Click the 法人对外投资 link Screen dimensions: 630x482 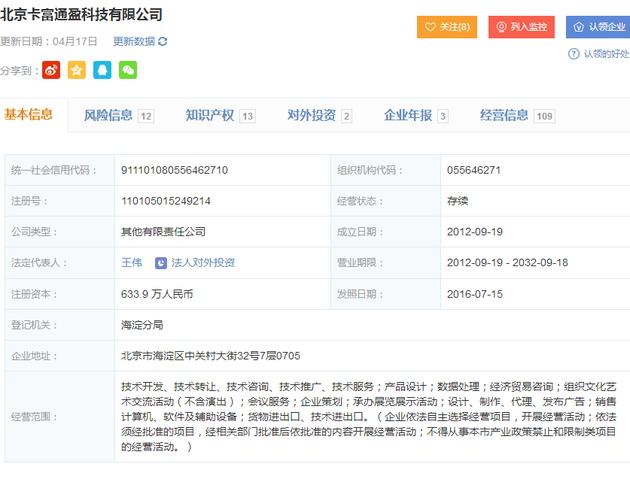203,263
